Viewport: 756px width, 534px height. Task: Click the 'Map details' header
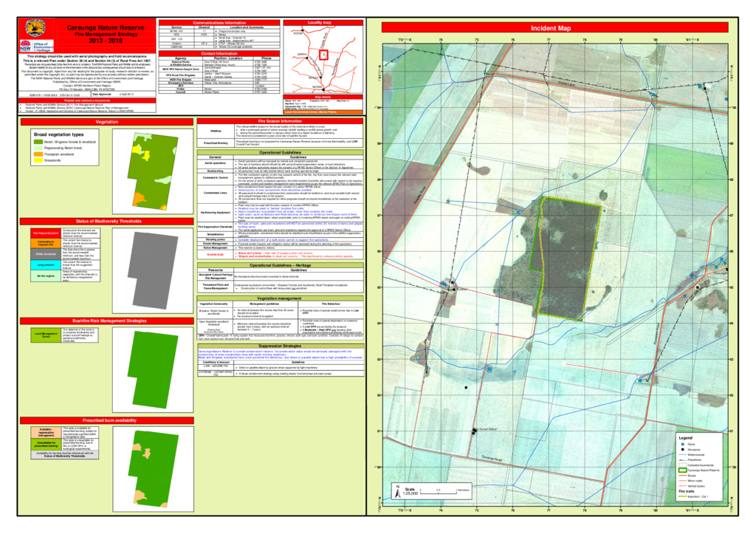(x=323, y=97)
